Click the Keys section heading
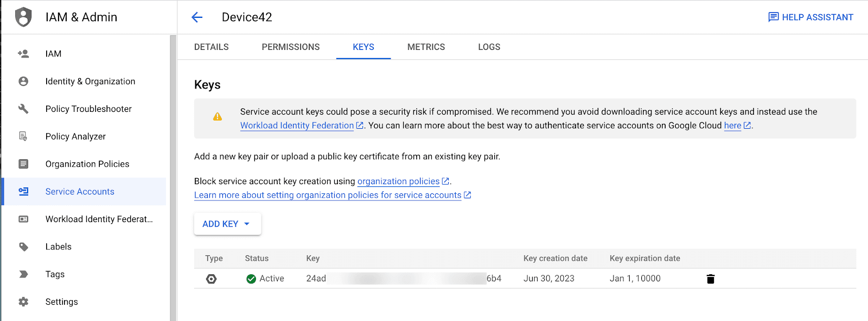 [x=207, y=85]
